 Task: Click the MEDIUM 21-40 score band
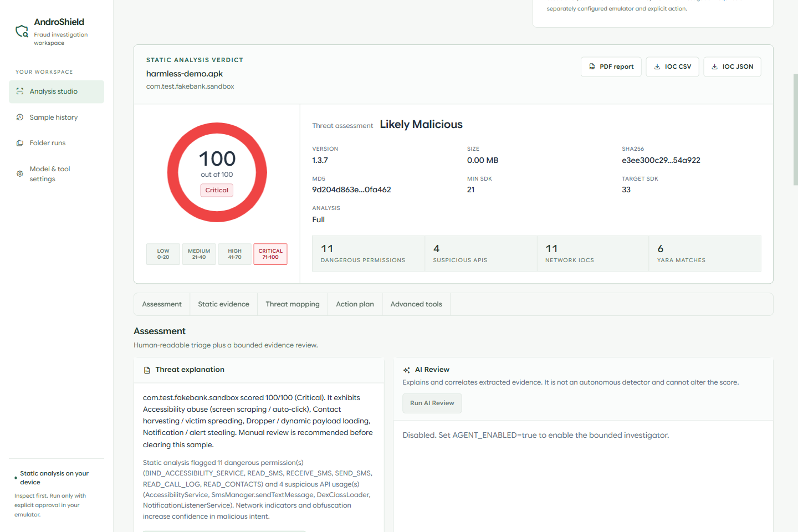(x=199, y=254)
